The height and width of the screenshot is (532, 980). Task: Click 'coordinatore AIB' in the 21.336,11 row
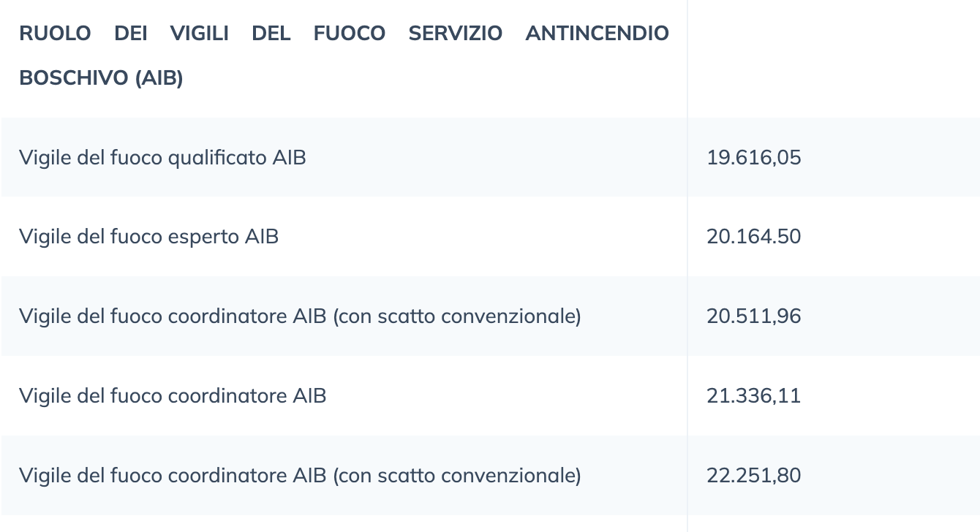pos(247,396)
